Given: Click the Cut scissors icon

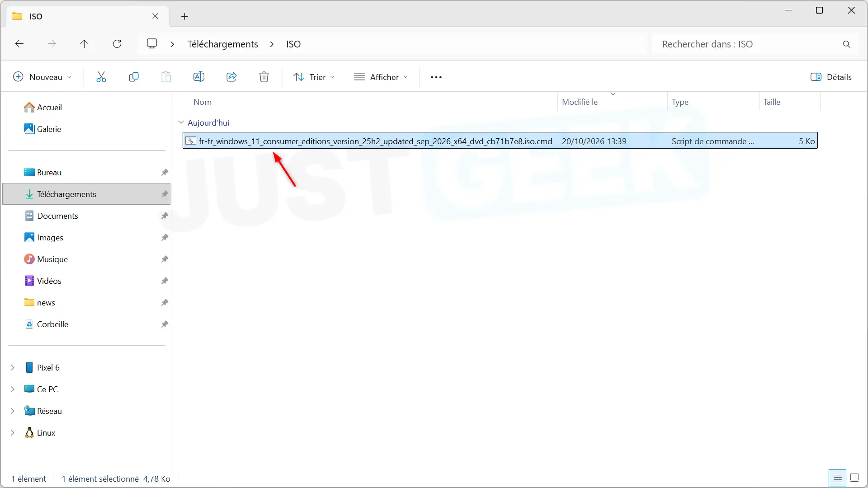Looking at the screenshot, I should (x=101, y=77).
